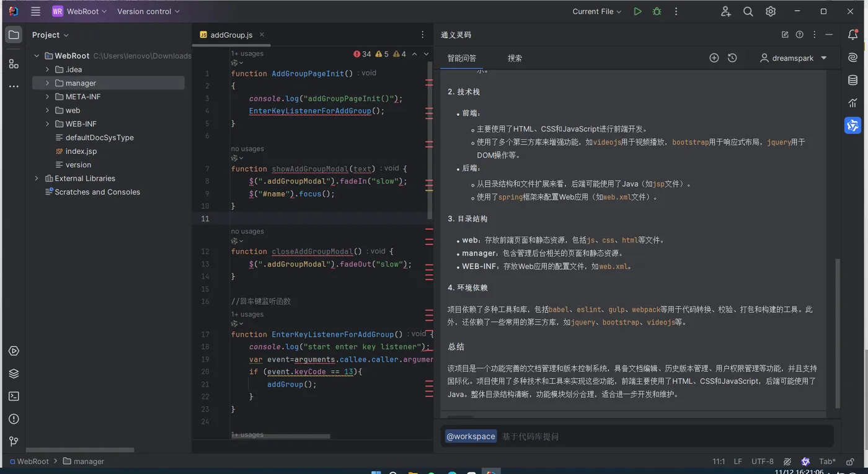Close the addGroup.js tab
The height and width of the screenshot is (474, 868).
262,35
